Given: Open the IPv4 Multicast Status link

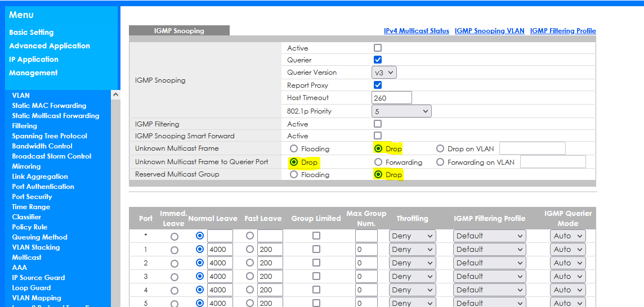Looking at the screenshot, I should (416, 31).
